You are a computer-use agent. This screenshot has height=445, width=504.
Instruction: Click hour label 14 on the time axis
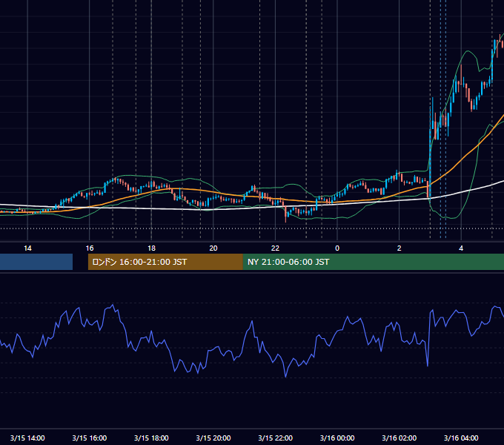coord(27,248)
